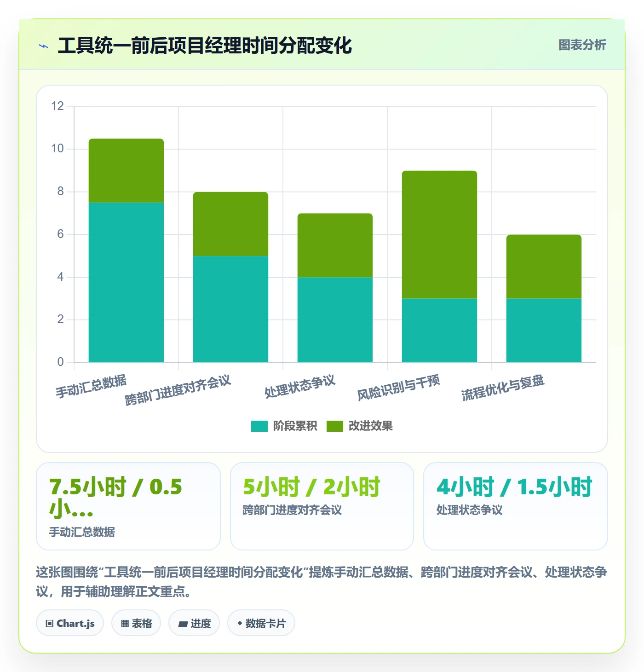Click the y-axis value 8
Image resolution: width=644 pixels, height=672 pixels.
pos(60,191)
